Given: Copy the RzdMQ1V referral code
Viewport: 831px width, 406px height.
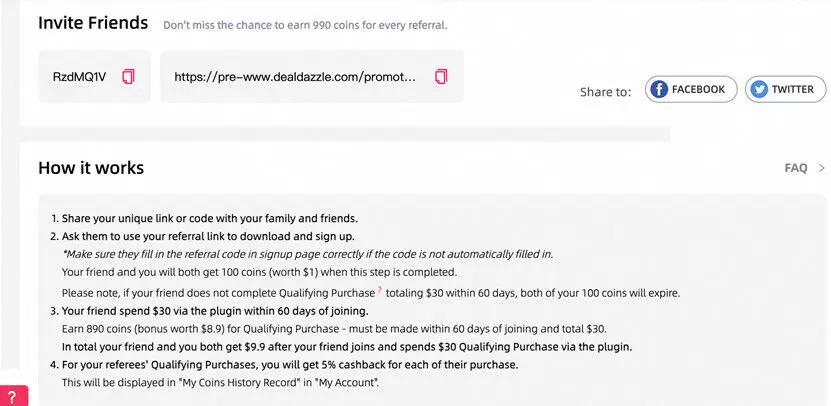Looking at the screenshot, I should [x=127, y=77].
